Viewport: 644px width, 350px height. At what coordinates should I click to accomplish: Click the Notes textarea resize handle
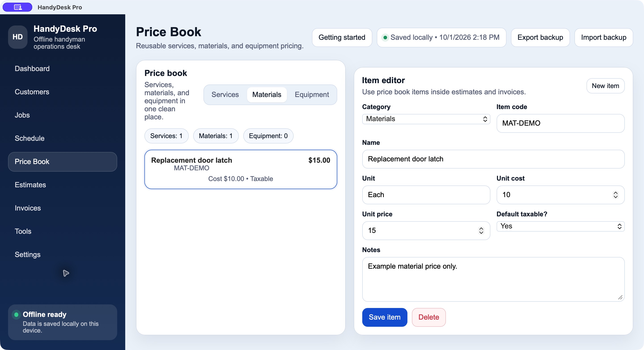pos(620,297)
